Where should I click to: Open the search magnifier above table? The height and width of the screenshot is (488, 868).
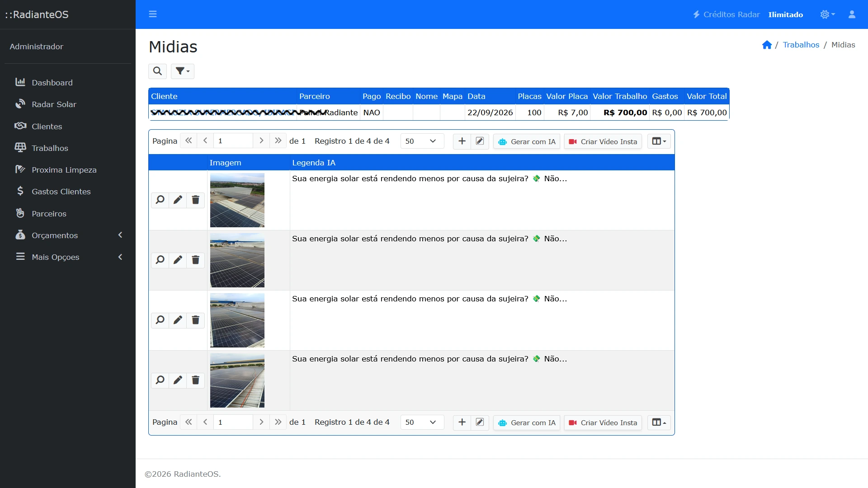click(x=157, y=71)
